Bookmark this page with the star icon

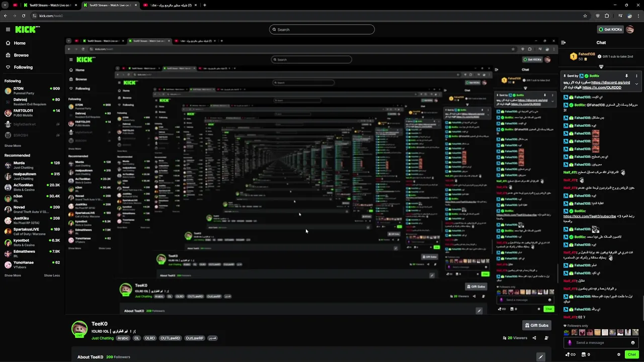tap(585, 16)
